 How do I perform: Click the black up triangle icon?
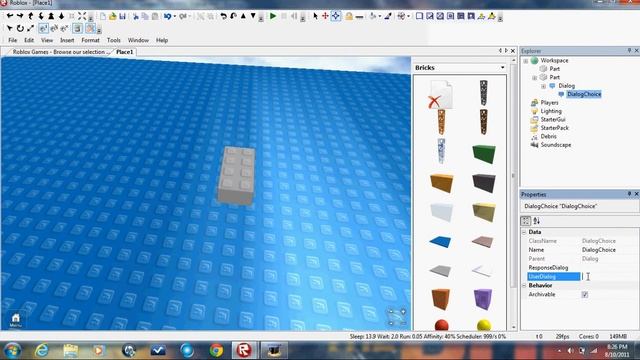(x=243, y=16)
